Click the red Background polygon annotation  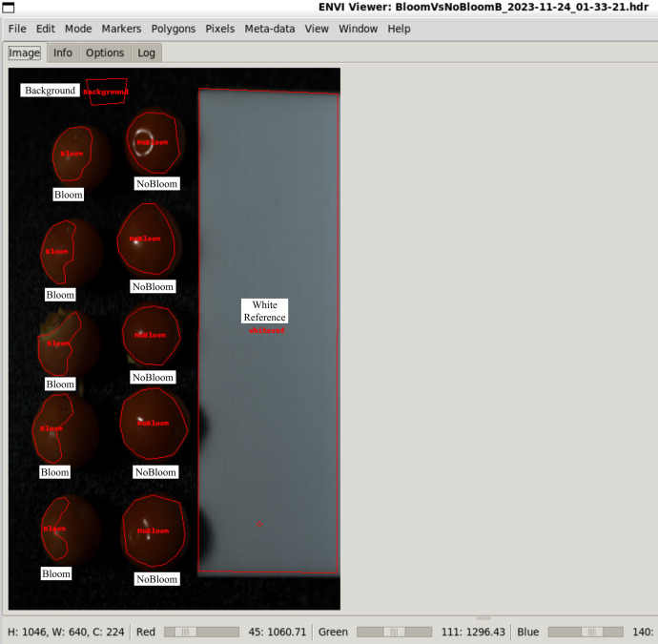(x=107, y=92)
